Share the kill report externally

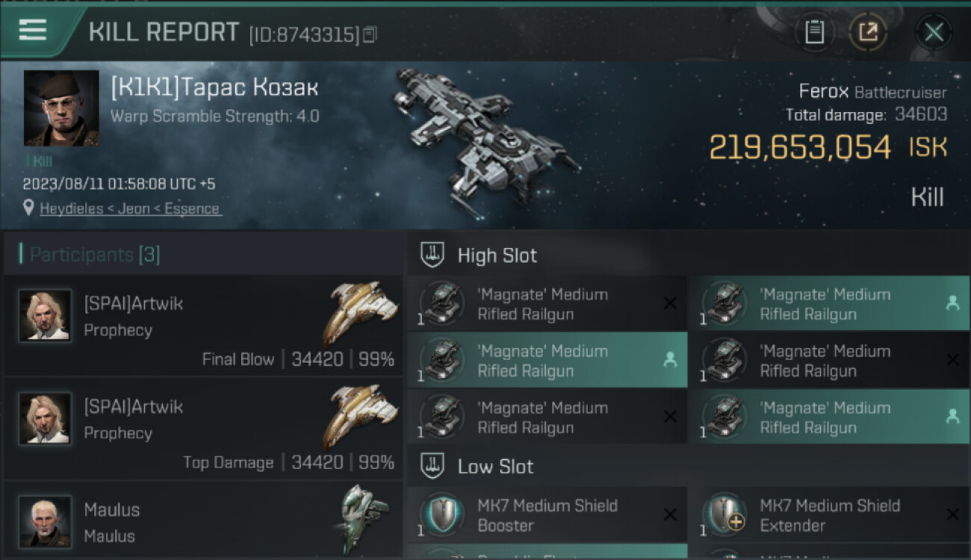[x=867, y=32]
